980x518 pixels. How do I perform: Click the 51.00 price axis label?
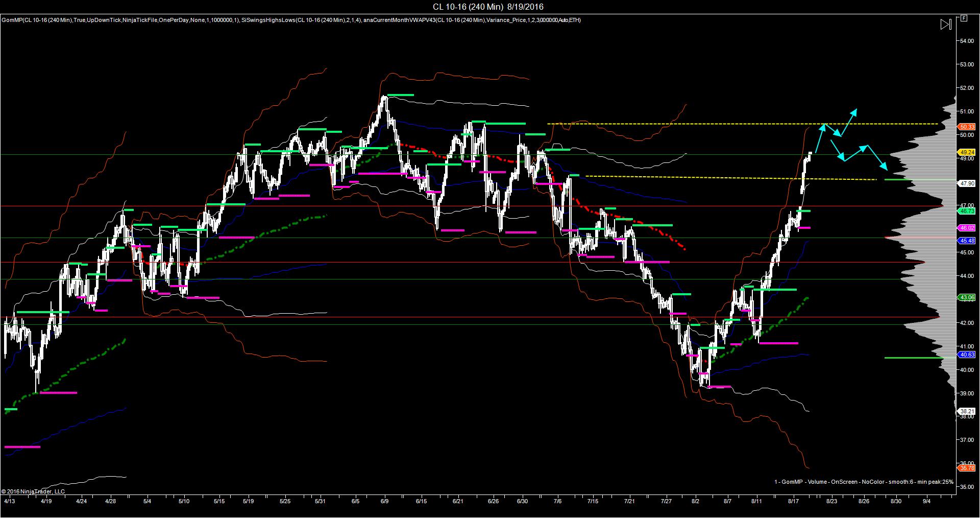click(967, 111)
